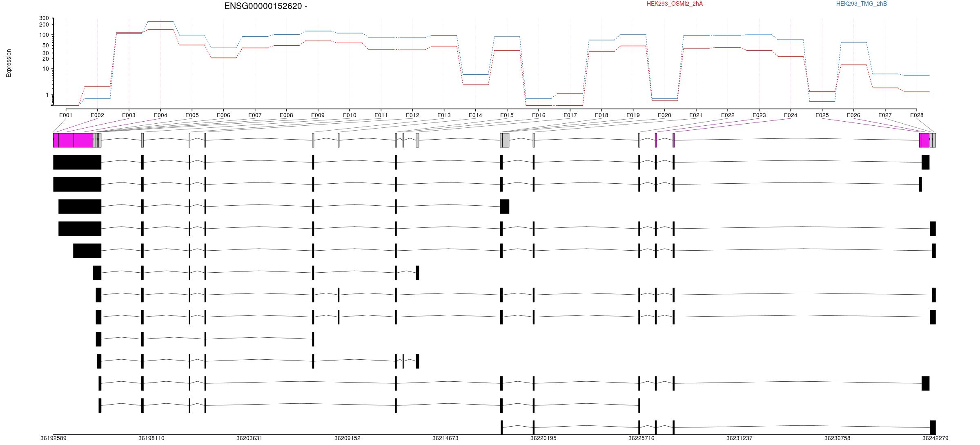Image resolution: width=980 pixels, height=445 pixels.
Task: Click exon label E026
Action: tap(853, 115)
